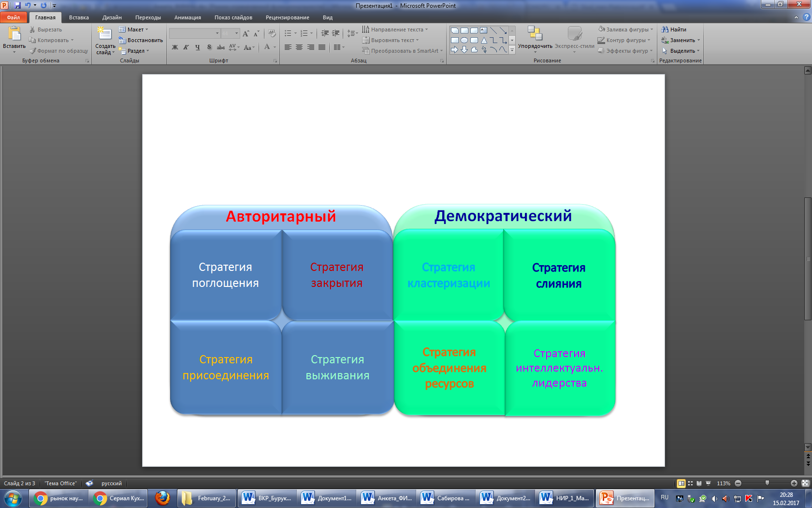Start slideshow from status bar icon

[x=708, y=483]
